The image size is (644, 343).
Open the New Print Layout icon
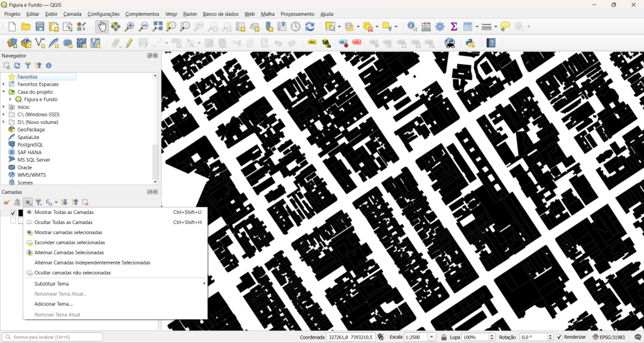54,26
